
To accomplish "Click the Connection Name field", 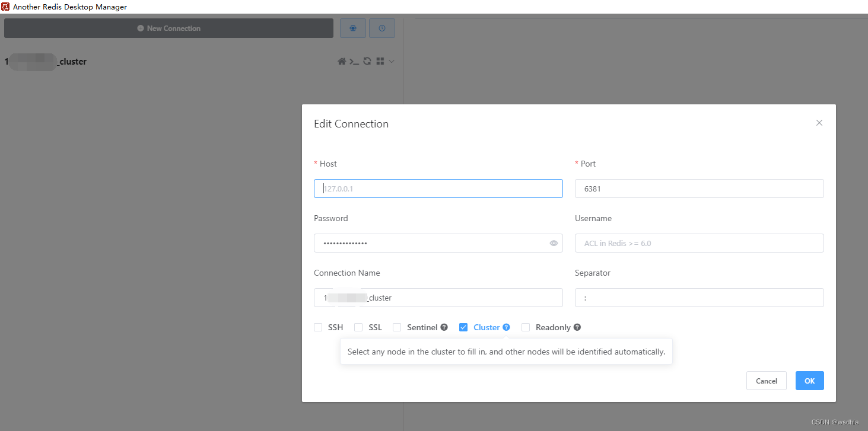I will click(438, 298).
